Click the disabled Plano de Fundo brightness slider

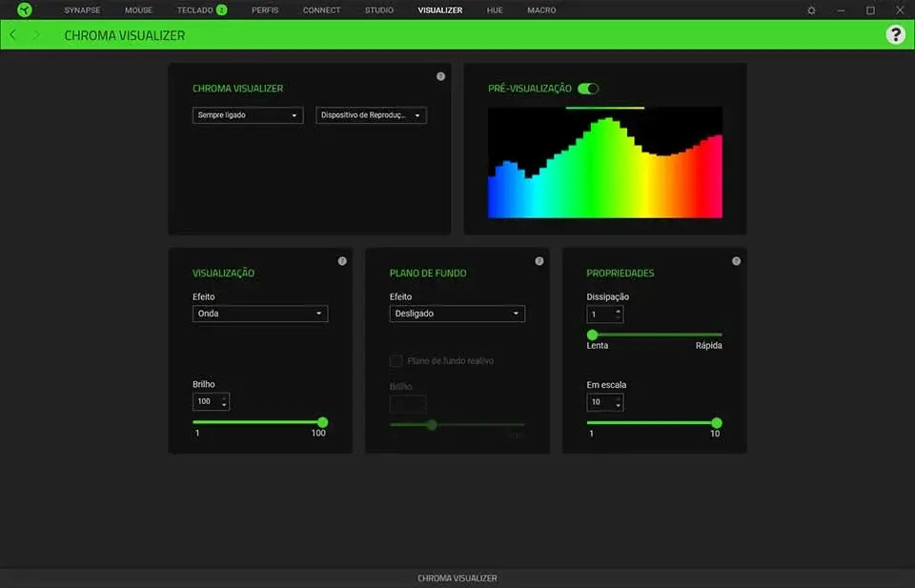point(457,425)
